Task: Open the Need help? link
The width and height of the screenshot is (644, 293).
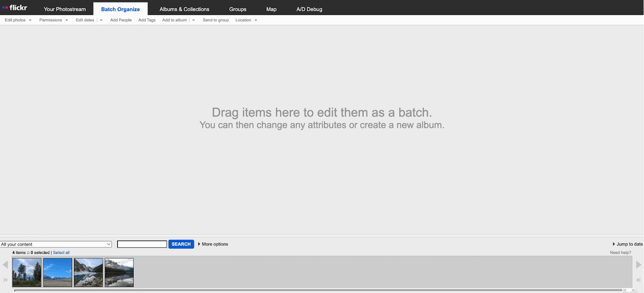Action: pos(620,253)
